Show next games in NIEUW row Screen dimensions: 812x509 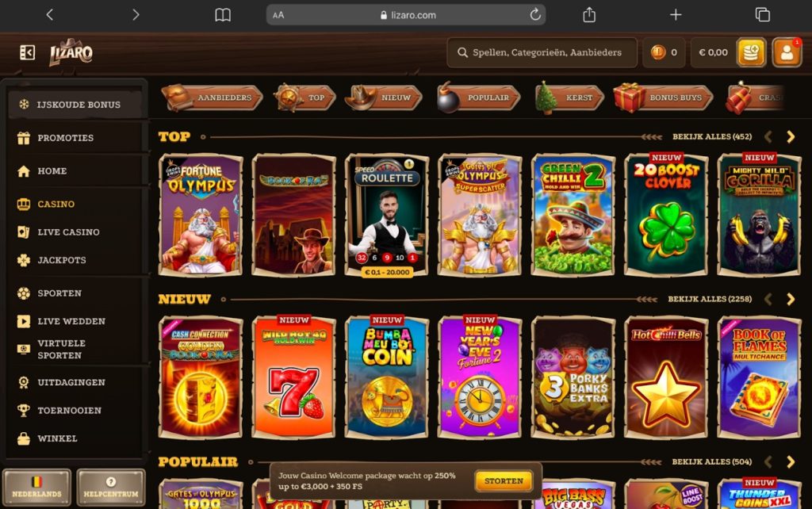point(791,299)
